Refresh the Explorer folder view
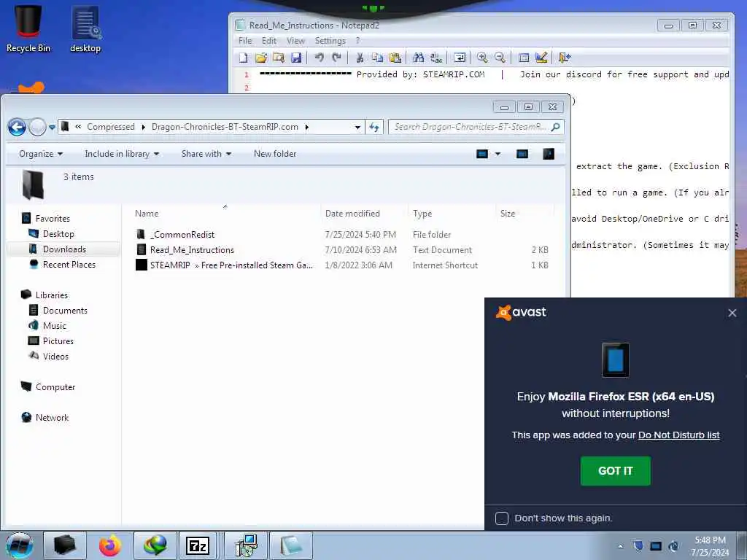 (374, 127)
